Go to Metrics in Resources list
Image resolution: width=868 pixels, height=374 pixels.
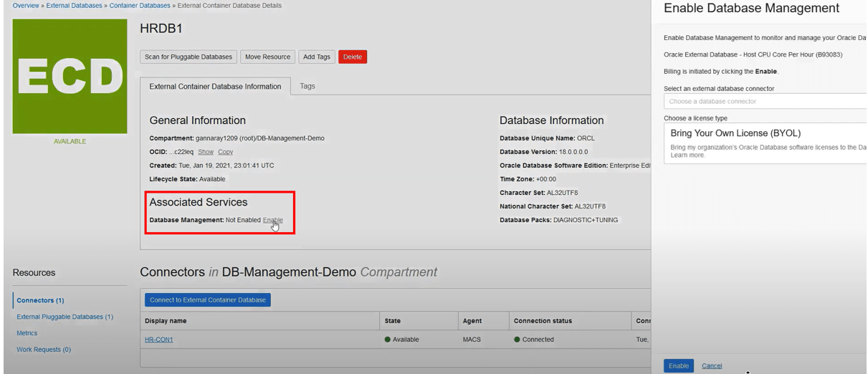pos(27,333)
